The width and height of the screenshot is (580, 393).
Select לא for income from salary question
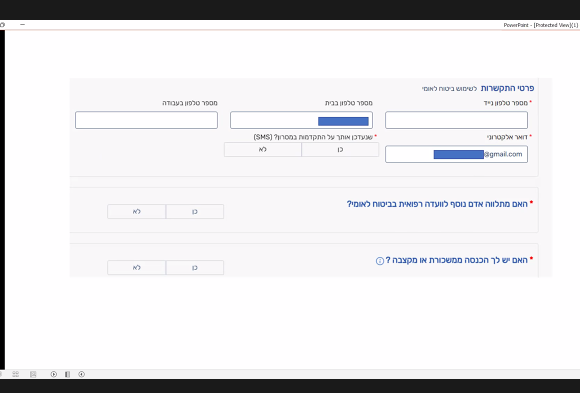[x=136, y=268]
